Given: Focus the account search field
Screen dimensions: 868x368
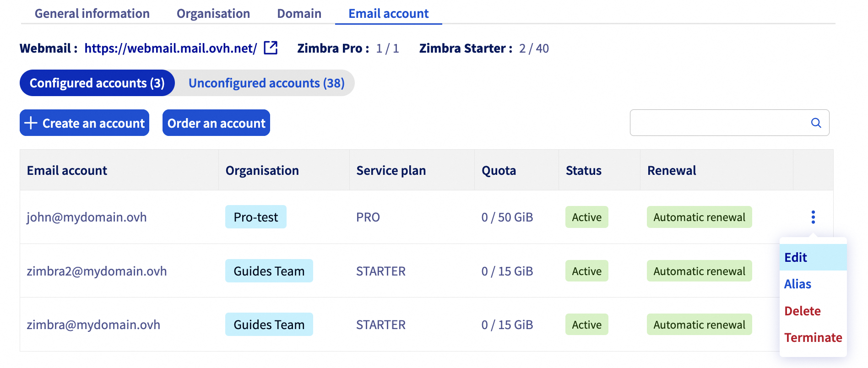Looking at the screenshot, I should coord(729,123).
